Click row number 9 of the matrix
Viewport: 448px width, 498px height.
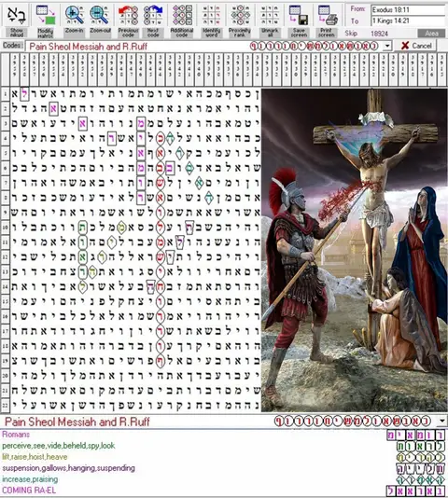(x=6, y=212)
